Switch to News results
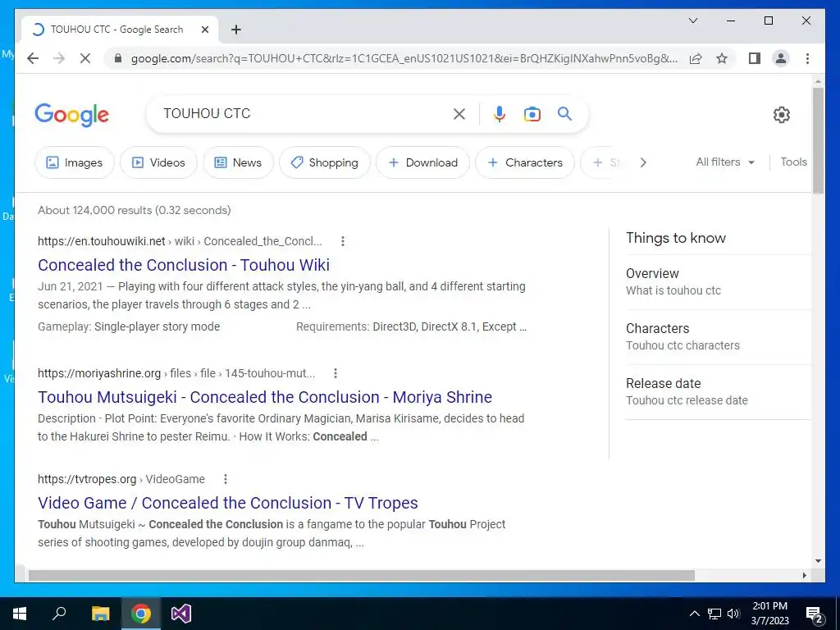Screen dimensions: 840x630 tap(239, 162)
